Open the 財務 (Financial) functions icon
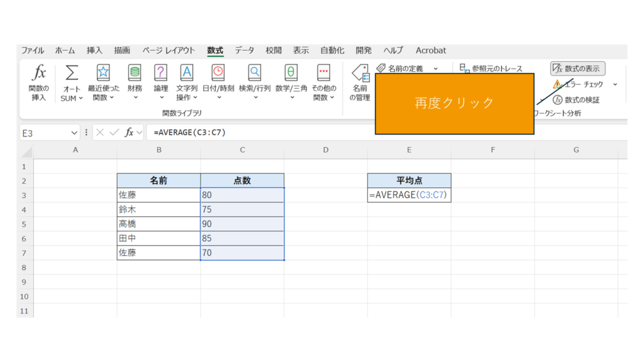Screen dimensions: 644x362 click(135, 73)
